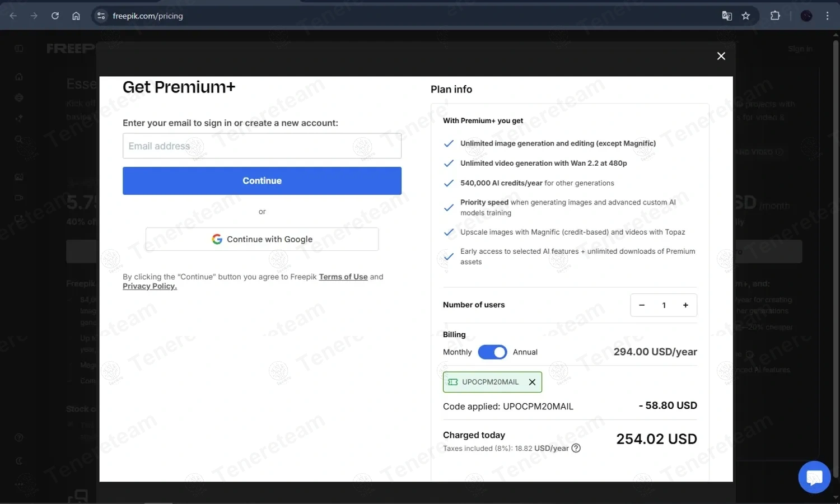840x504 pixels.
Task: Open the Privacy Policy link
Action: (150, 286)
